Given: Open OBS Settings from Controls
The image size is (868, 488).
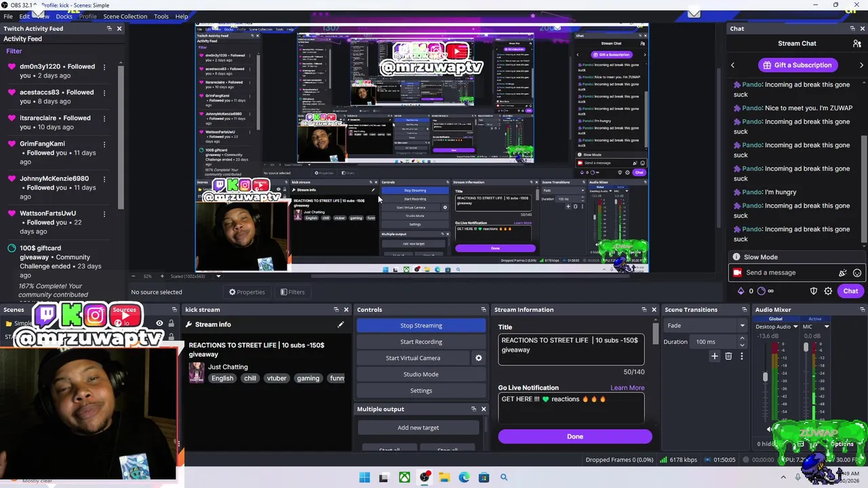Looking at the screenshot, I should (x=421, y=390).
